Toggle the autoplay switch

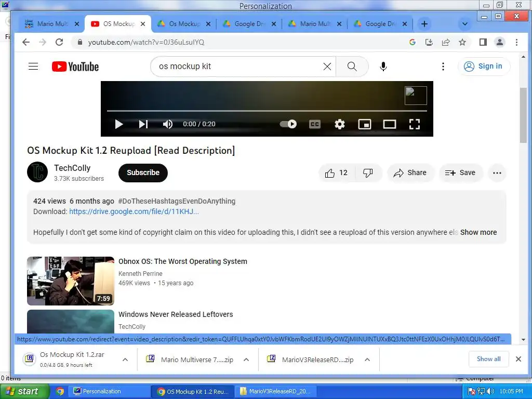click(x=288, y=124)
